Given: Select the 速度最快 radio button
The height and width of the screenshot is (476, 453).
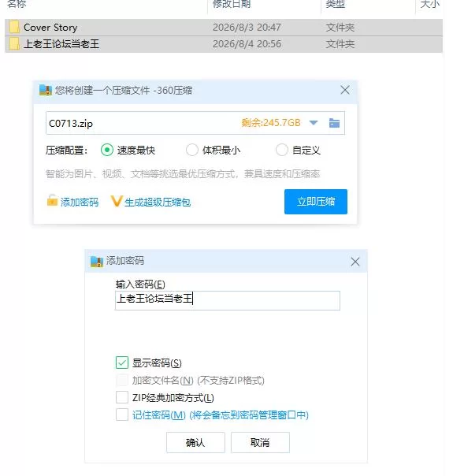Looking at the screenshot, I should [x=107, y=150].
